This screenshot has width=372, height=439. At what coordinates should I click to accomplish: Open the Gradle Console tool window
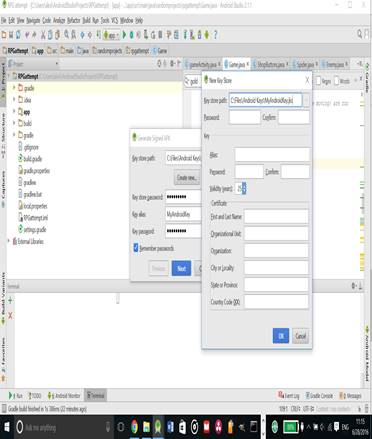tap(319, 396)
